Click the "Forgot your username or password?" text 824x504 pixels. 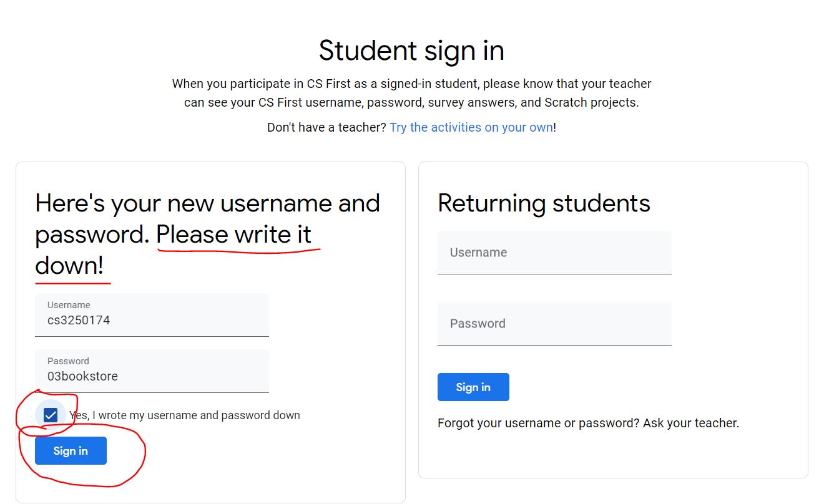point(538,424)
